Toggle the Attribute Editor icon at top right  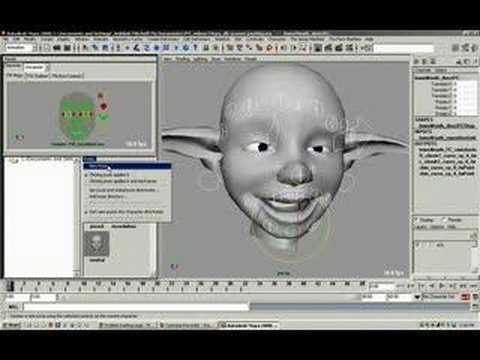[456, 48]
